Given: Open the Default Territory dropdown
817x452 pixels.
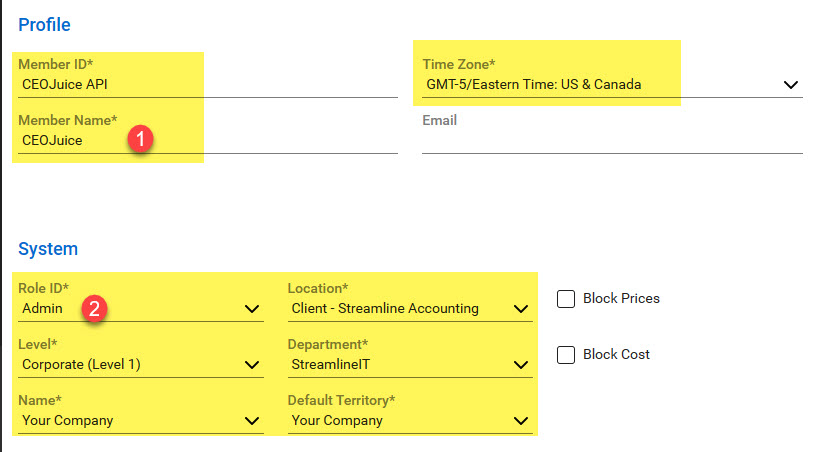Looking at the screenshot, I should pyautogui.click(x=410, y=421).
